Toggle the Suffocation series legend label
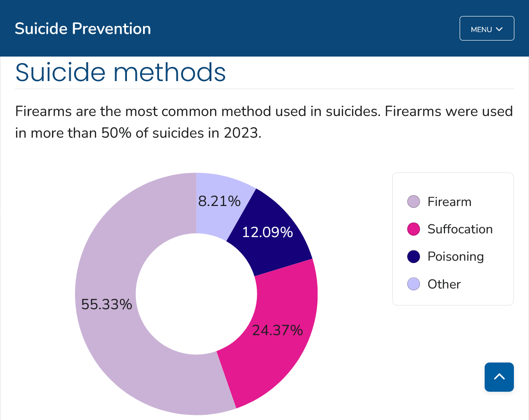 pos(460,229)
